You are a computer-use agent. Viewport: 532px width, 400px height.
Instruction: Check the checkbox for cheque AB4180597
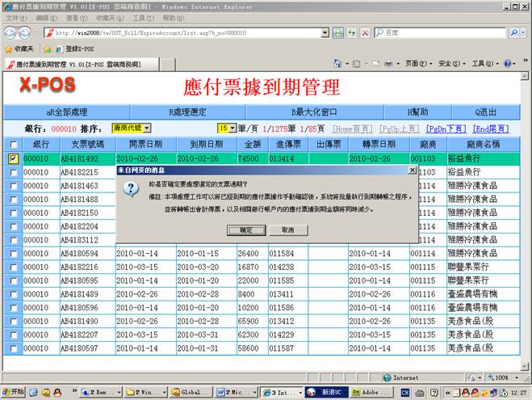(13, 348)
